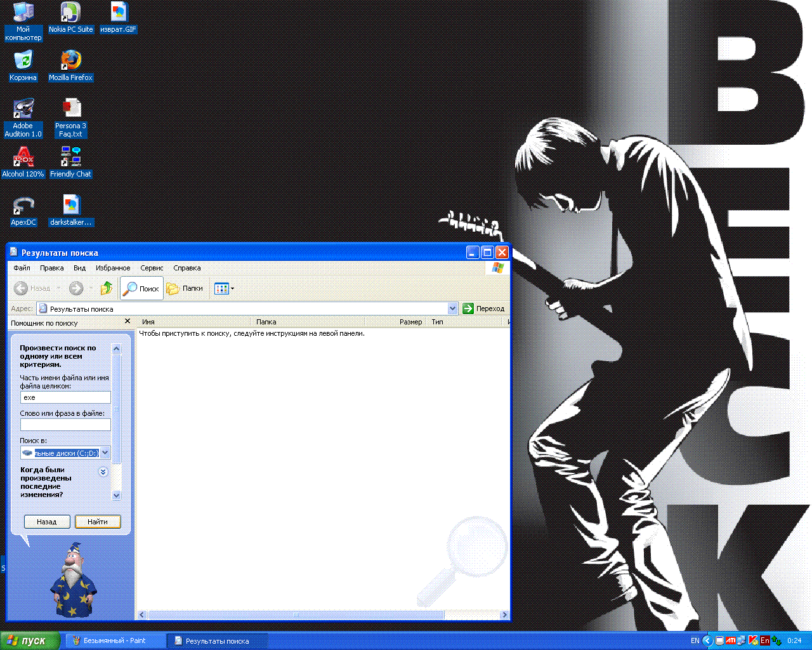Select the Корзина recycle bin icon

tap(23, 62)
